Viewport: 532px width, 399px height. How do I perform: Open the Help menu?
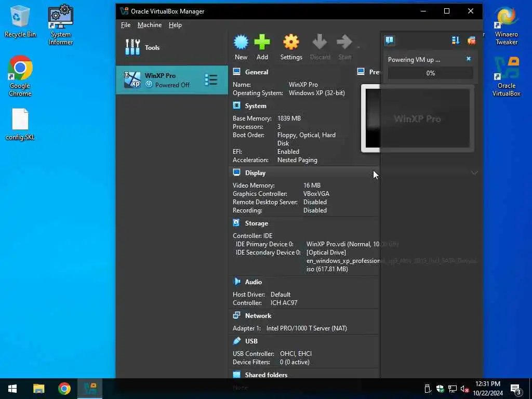point(175,25)
